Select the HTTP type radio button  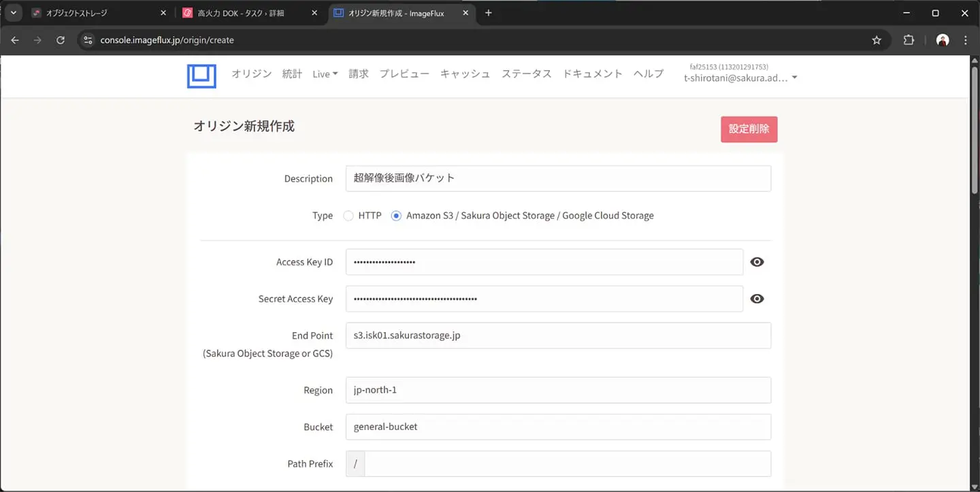pyautogui.click(x=348, y=216)
